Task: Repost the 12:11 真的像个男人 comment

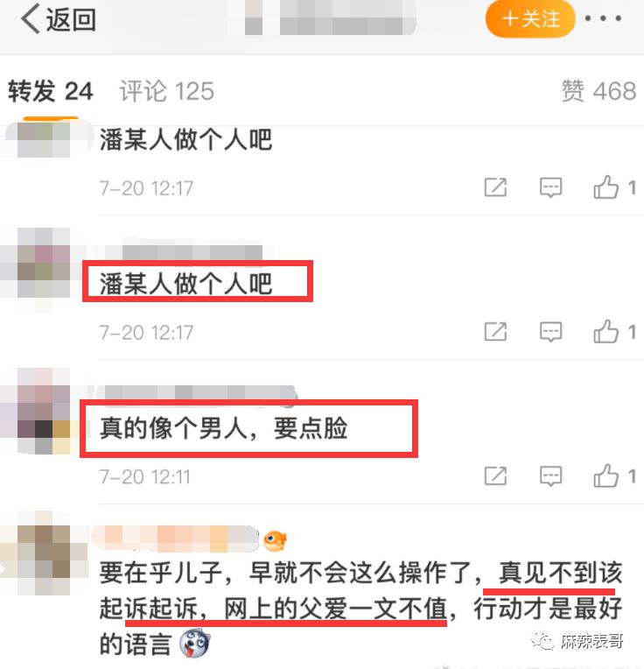Action: pyautogui.click(x=495, y=475)
